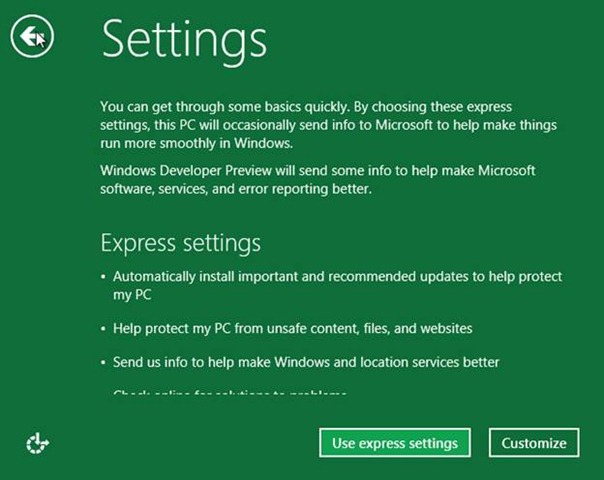
Task: Click the 'You can get through some basics' line
Action: tap(306, 107)
